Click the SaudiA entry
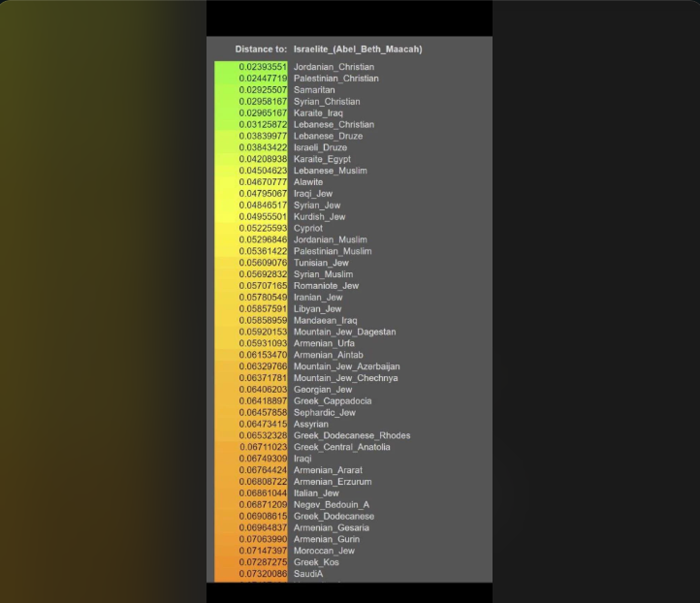This screenshot has height=603, width=700. [x=308, y=574]
